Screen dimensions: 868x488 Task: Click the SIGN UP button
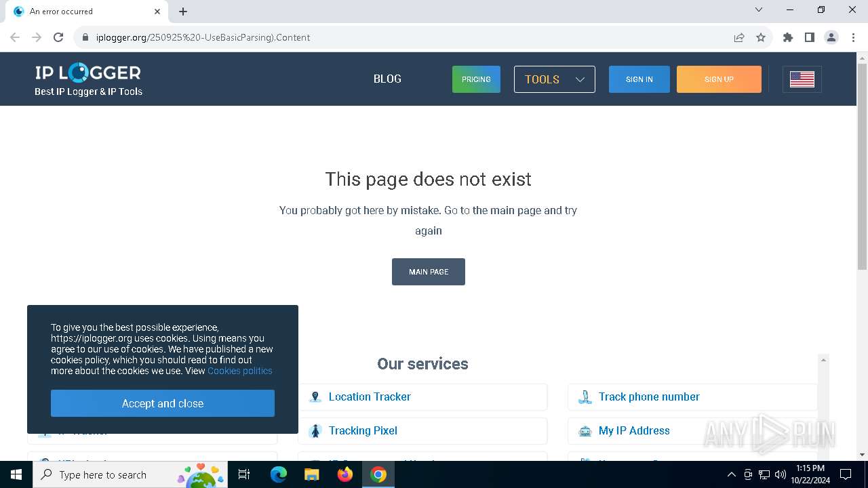click(719, 79)
